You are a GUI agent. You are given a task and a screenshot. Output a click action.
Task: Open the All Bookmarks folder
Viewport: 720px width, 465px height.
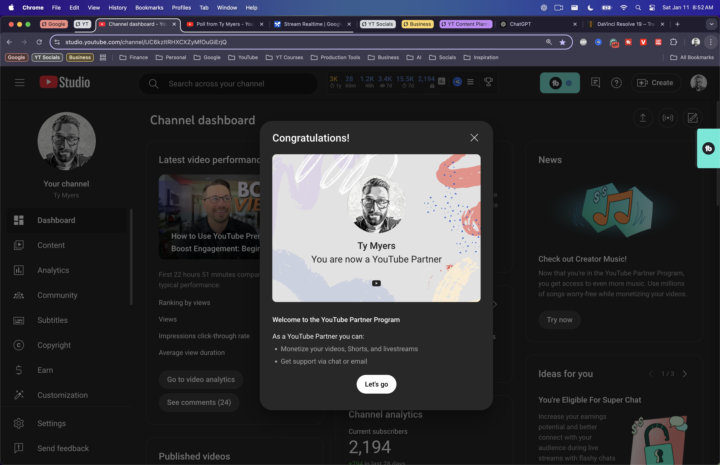point(692,57)
